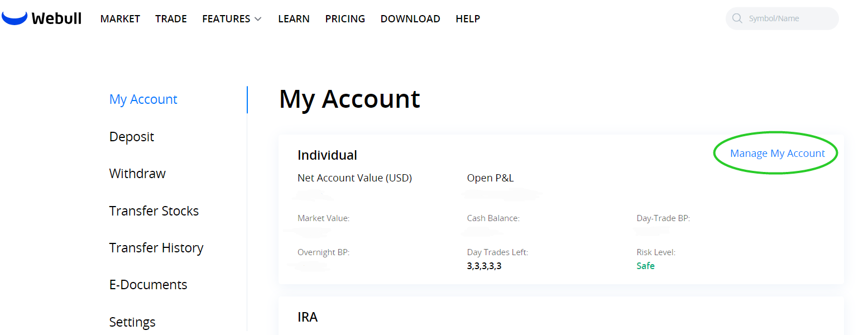Click the Safe risk level indicator

tap(645, 266)
